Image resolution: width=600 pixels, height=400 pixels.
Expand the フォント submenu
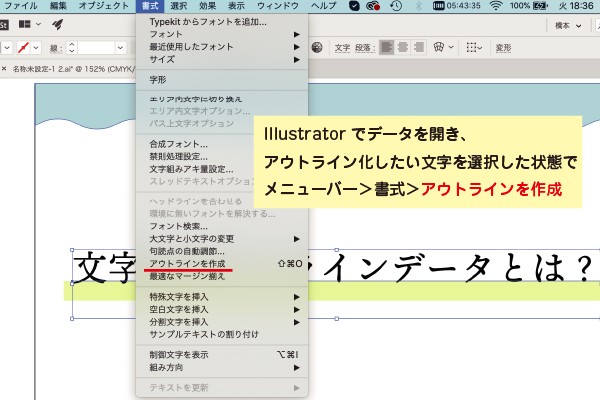point(222,34)
